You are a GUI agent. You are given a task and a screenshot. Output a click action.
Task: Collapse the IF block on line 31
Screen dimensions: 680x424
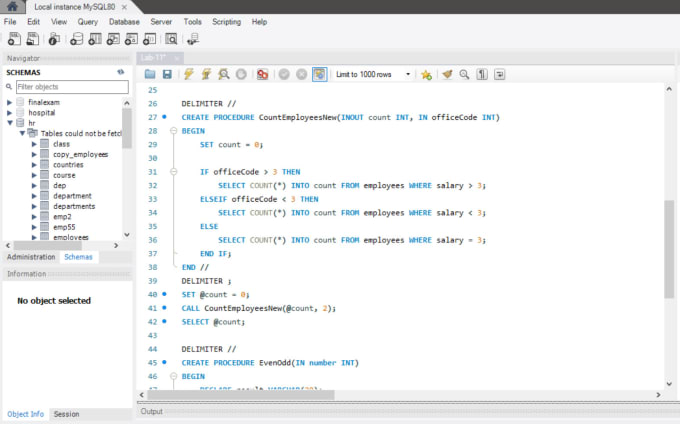[x=173, y=172]
